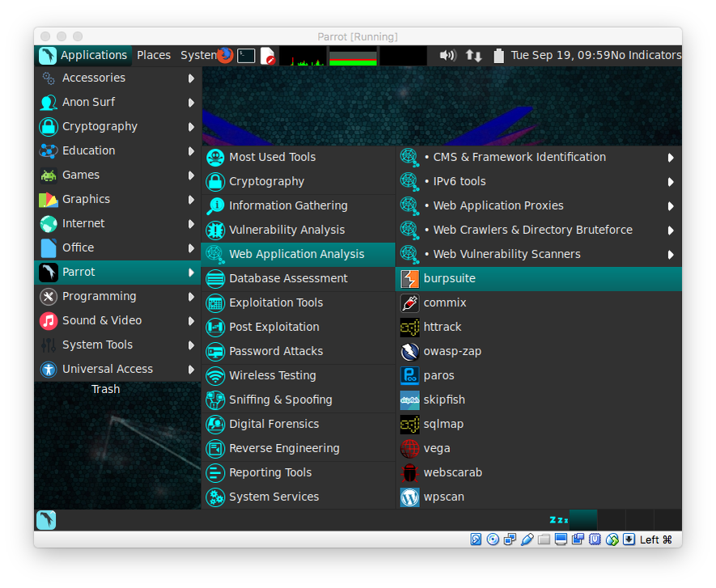Click the wpscan WordPress icon
Image resolution: width=716 pixels, height=588 pixels.
(409, 497)
